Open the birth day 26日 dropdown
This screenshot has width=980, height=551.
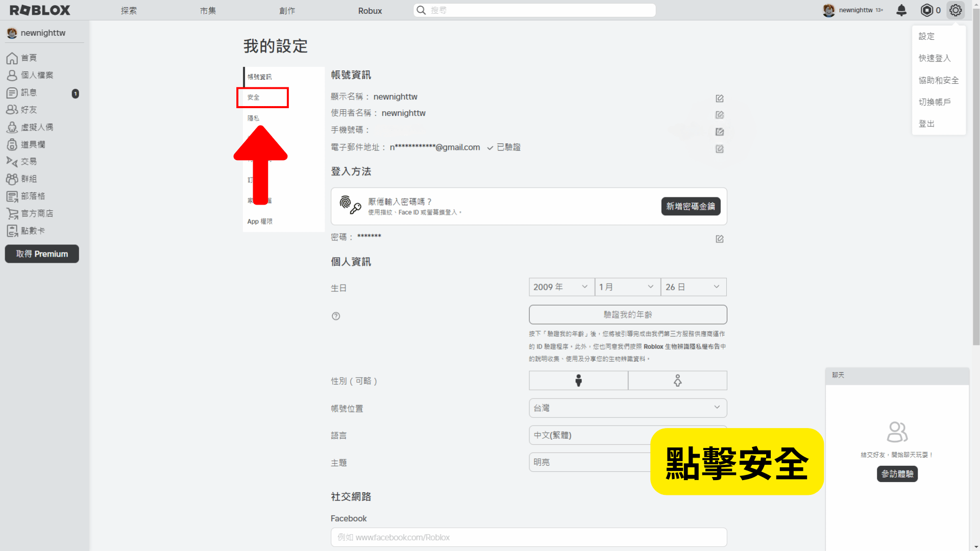pyautogui.click(x=694, y=287)
